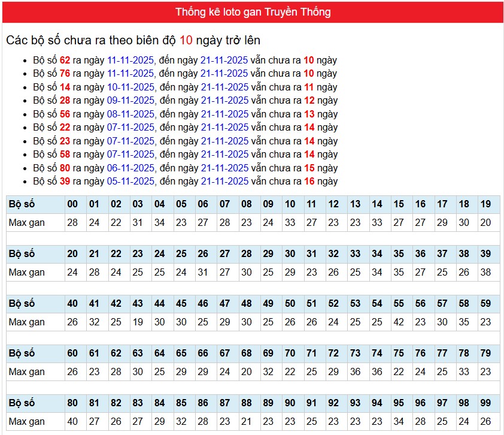Click the 'Thống kê loto gan Truyền Thống' header
Viewport: 504px width, 435px height.
click(x=253, y=12)
